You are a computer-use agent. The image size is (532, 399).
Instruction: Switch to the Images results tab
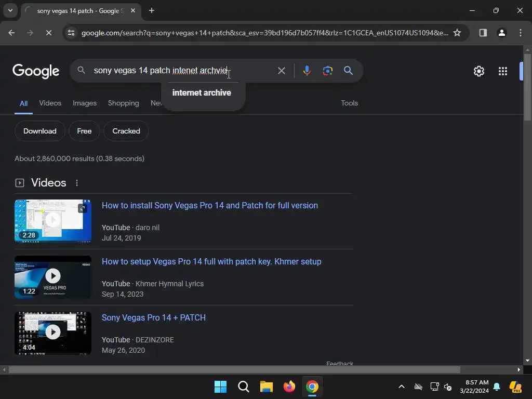coord(85,103)
